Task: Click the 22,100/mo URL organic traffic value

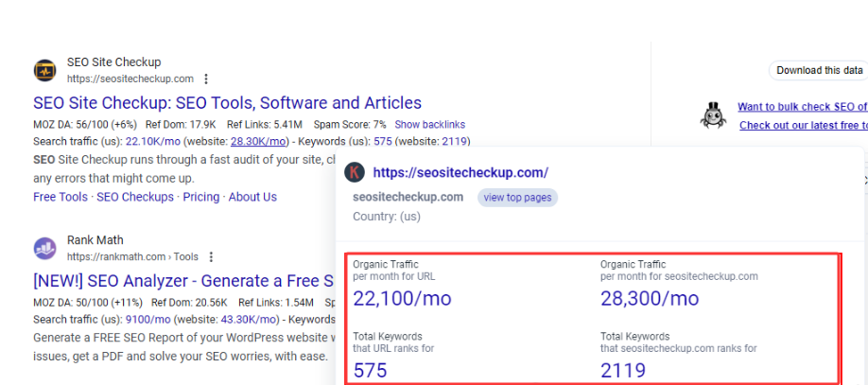Action: [403, 299]
